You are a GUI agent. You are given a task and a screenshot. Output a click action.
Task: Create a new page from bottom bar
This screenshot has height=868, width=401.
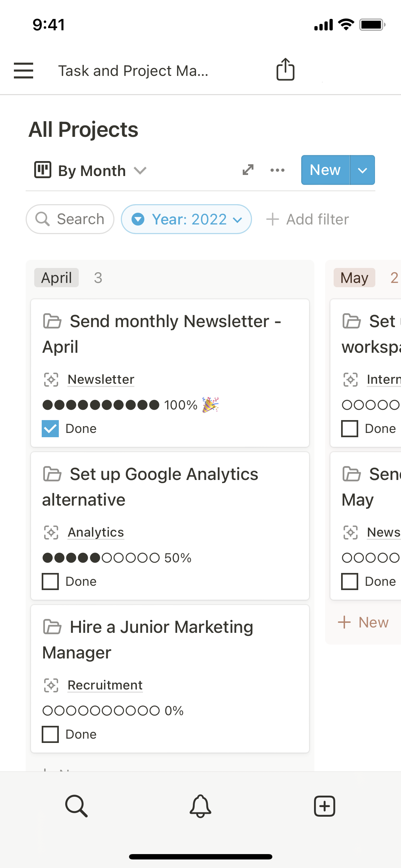(x=324, y=806)
